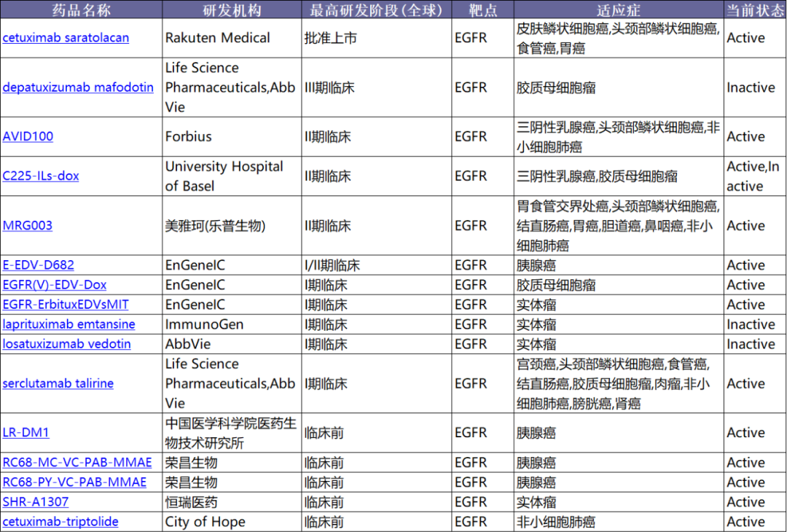Click the losatuxizumab vedotin link

click(67, 344)
